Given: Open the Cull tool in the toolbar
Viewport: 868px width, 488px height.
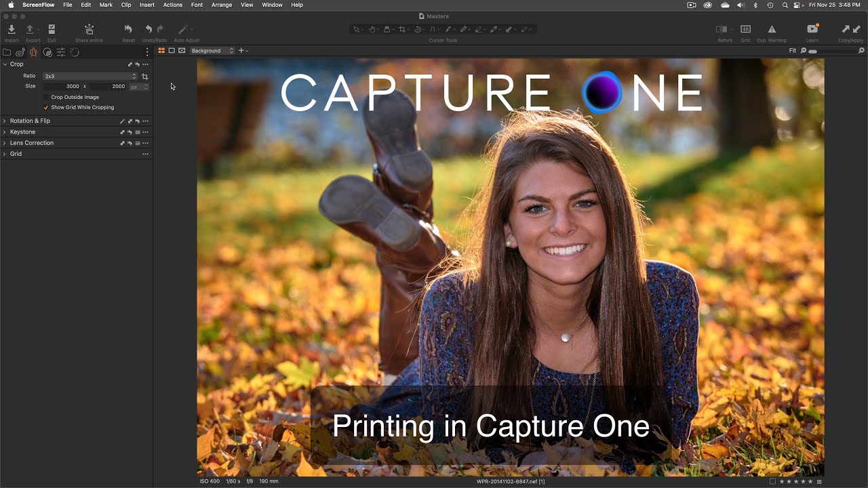Looking at the screenshot, I should pos(52,29).
